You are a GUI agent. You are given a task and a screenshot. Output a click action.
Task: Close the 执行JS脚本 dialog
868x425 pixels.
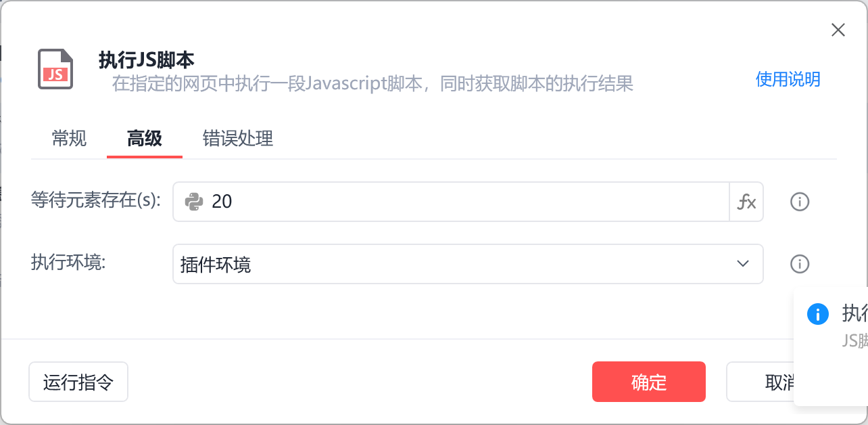pyautogui.click(x=838, y=30)
